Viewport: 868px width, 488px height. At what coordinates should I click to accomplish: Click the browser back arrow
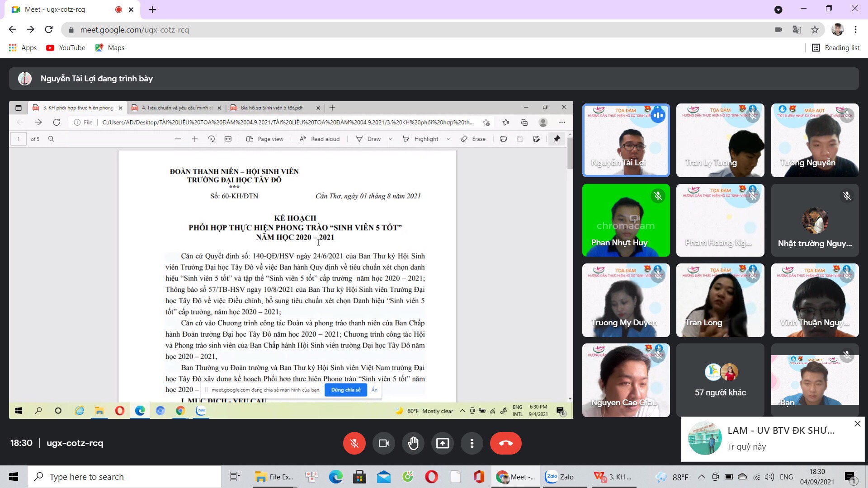click(x=12, y=29)
